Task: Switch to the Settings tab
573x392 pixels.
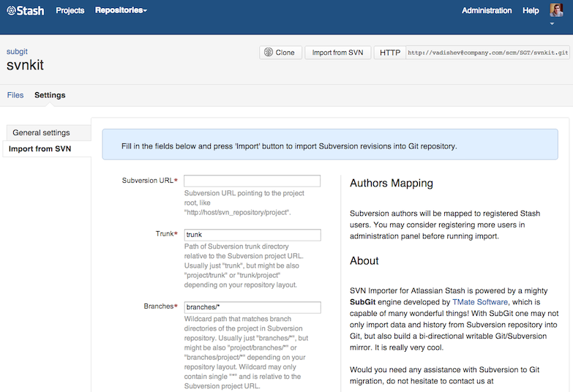Action: point(50,95)
